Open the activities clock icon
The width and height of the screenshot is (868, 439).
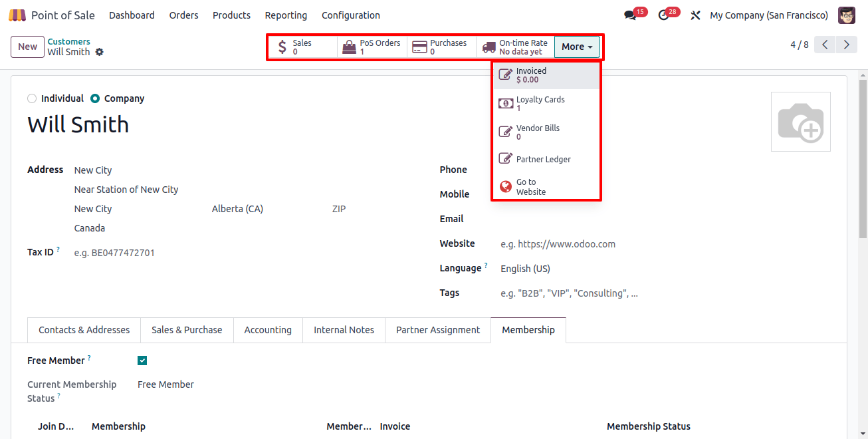pyautogui.click(x=663, y=15)
